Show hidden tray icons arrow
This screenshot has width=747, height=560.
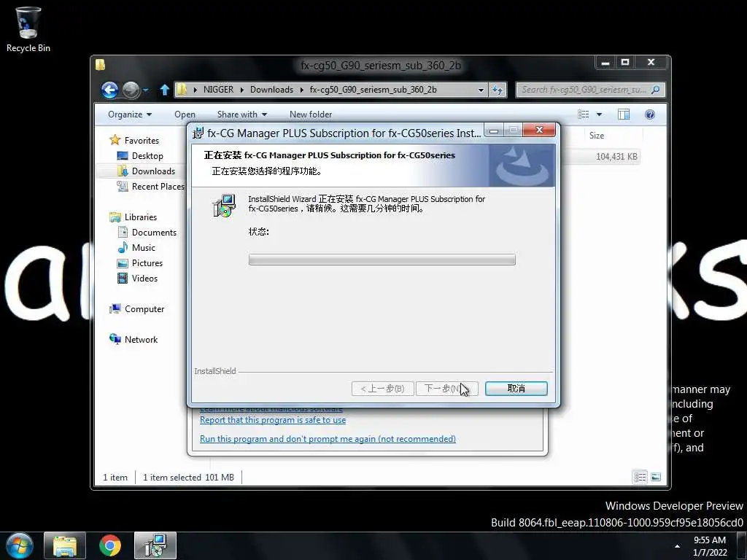(x=677, y=546)
